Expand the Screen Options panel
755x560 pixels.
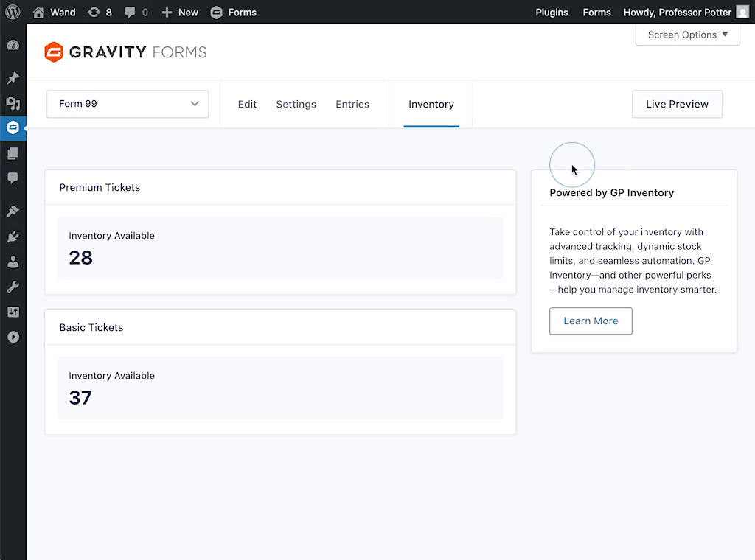pos(687,35)
